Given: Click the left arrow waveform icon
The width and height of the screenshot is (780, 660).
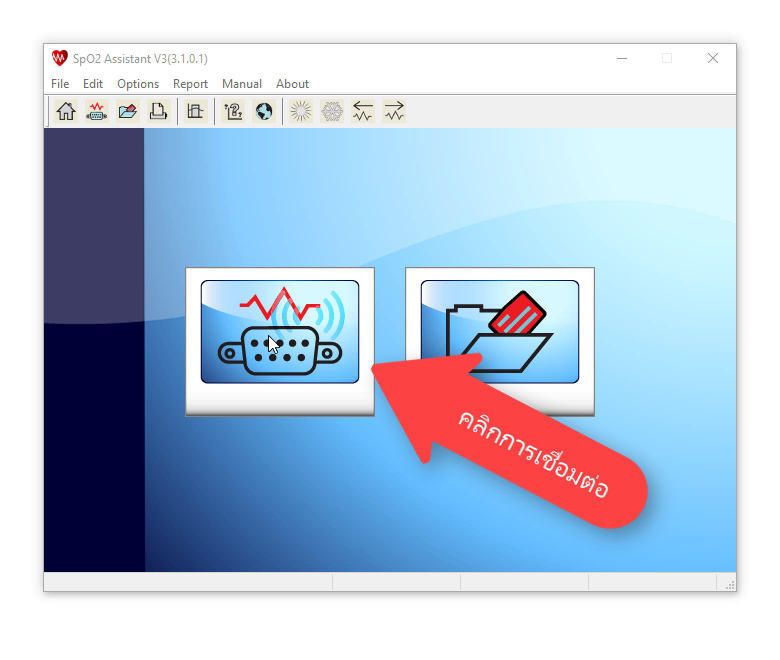Looking at the screenshot, I should click(x=363, y=111).
